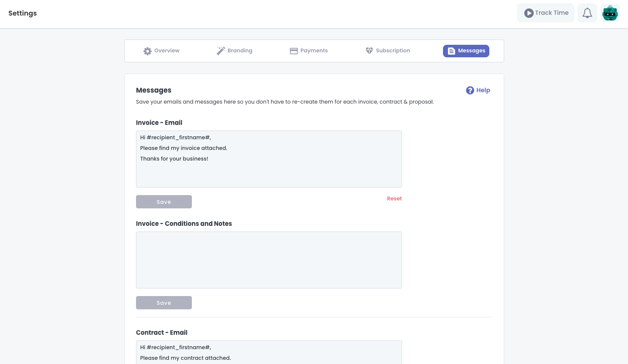Click the gear icon on Overview tab
Screen dimensions: 628x364
tap(147, 51)
